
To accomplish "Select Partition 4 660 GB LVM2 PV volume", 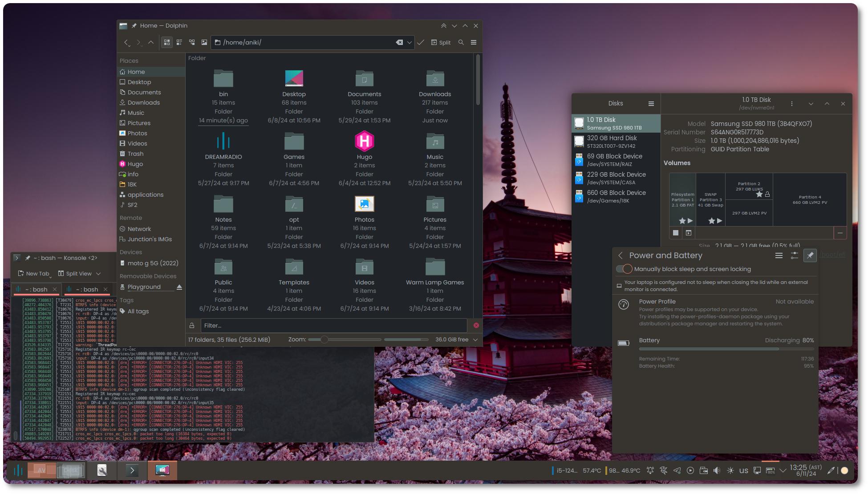I will 810,199.
